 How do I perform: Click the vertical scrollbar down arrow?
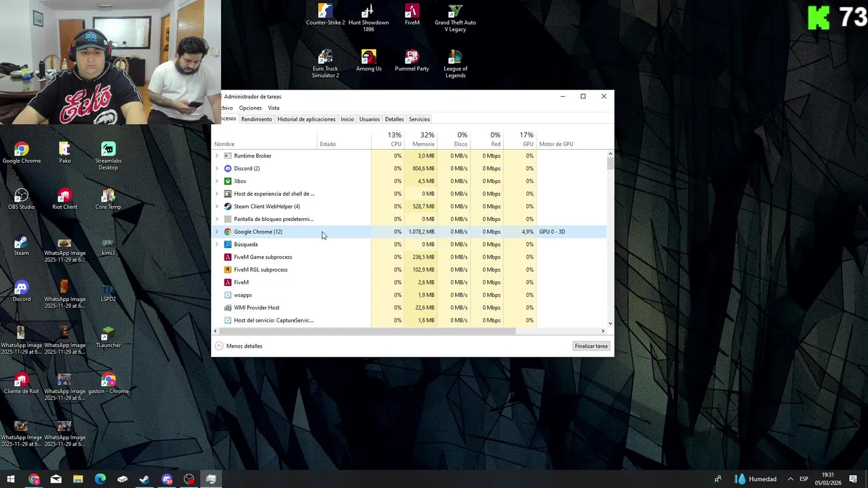(610, 323)
